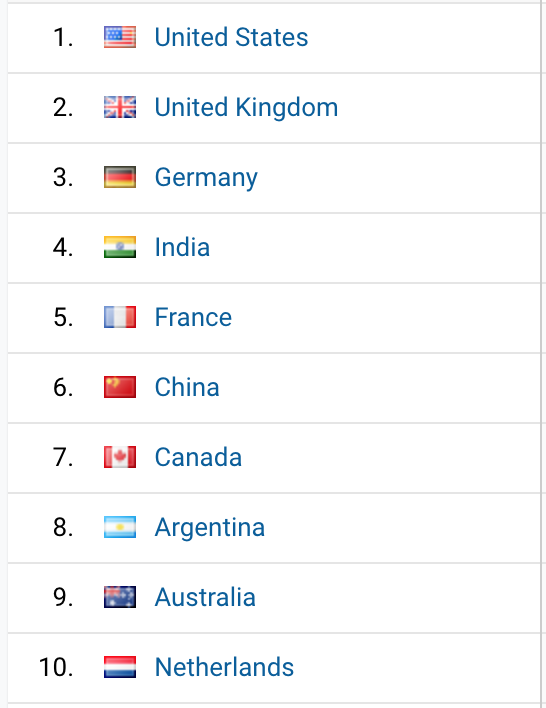Open the France country link
546x708 pixels.
click(193, 317)
